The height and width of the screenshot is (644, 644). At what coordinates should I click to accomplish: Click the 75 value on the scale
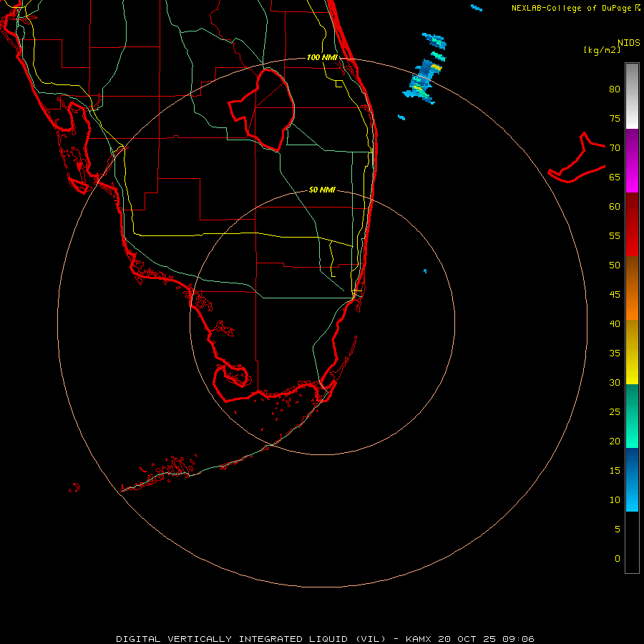[x=615, y=118]
